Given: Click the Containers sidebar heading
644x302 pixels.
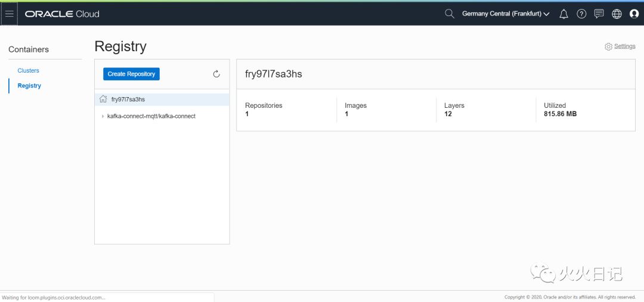Looking at the screenshot, I should pos(29,49).
